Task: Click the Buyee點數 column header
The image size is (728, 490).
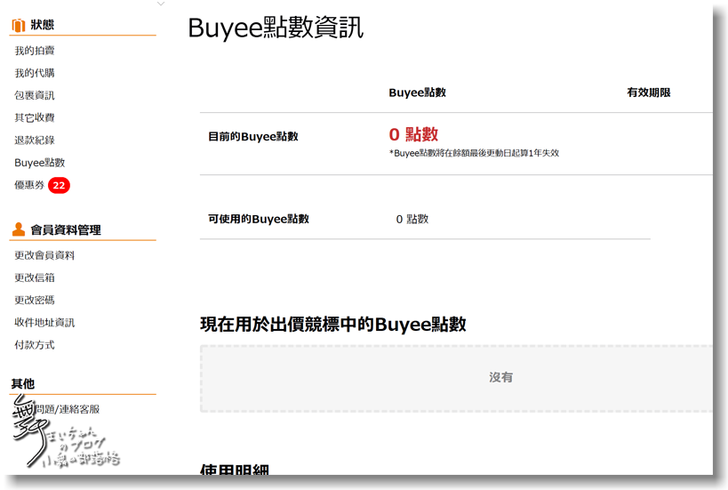Action: point(417,92)
